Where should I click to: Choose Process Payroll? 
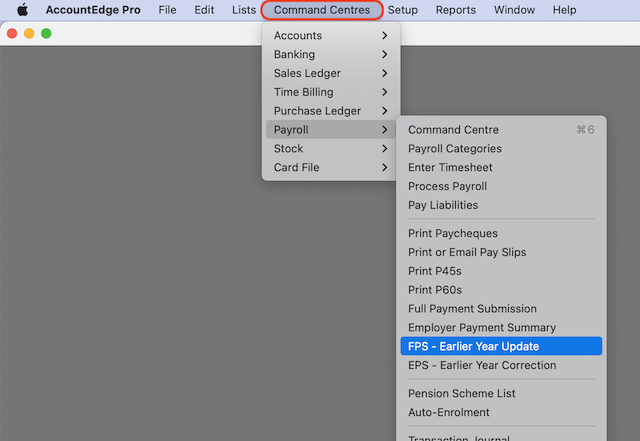click(501, 186)
